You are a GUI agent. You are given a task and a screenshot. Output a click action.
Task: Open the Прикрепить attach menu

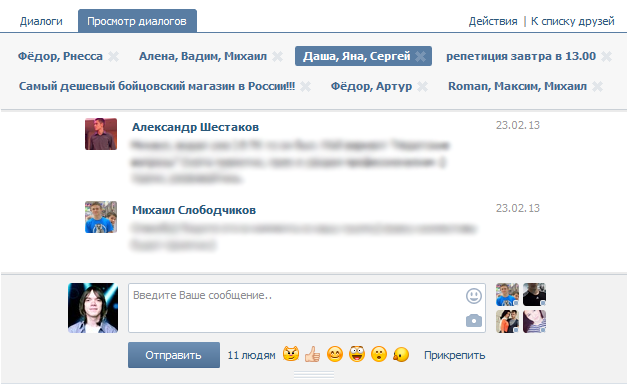[455, 355]
